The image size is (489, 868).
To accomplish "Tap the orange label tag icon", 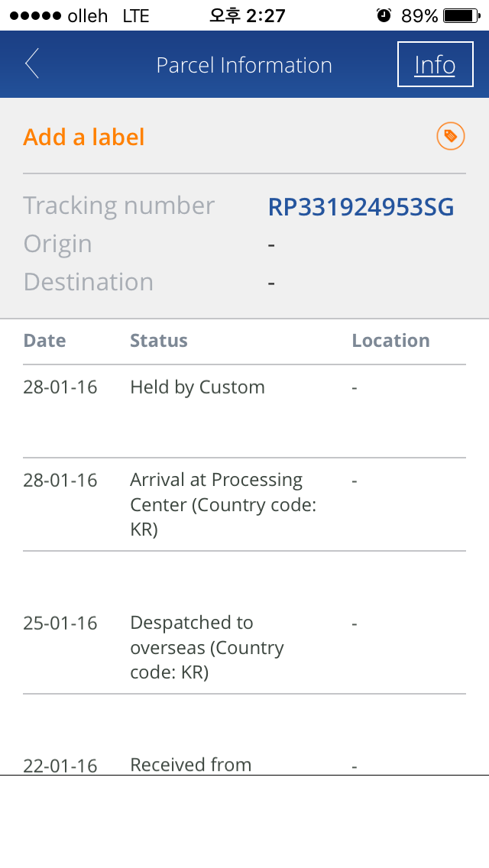I will pyautogui.click(x=451, y=137).
